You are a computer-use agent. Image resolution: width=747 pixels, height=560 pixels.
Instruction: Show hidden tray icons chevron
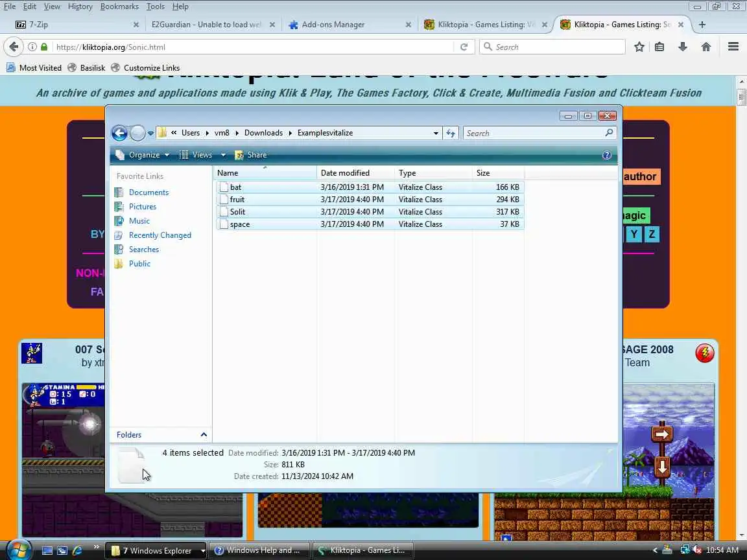(x=655, y=550)
